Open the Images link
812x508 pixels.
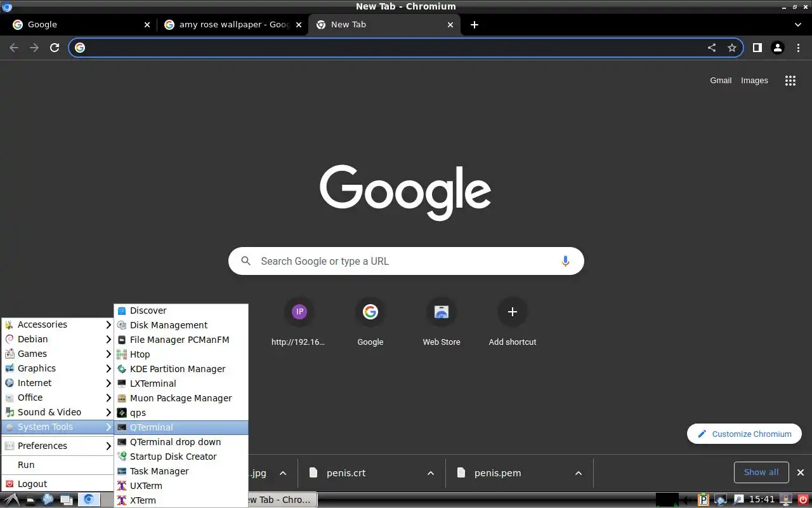pos(754,81)
